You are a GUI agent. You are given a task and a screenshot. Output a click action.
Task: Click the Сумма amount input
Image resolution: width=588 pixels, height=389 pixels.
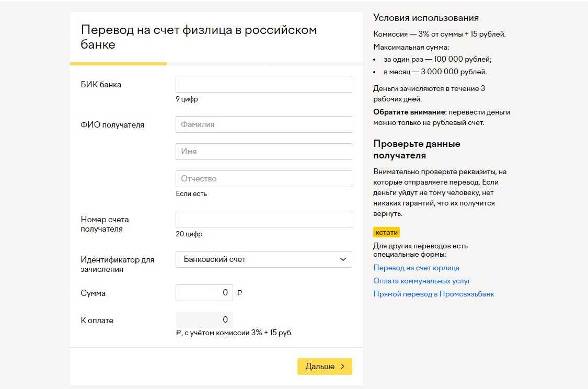[x=204, y=293]
